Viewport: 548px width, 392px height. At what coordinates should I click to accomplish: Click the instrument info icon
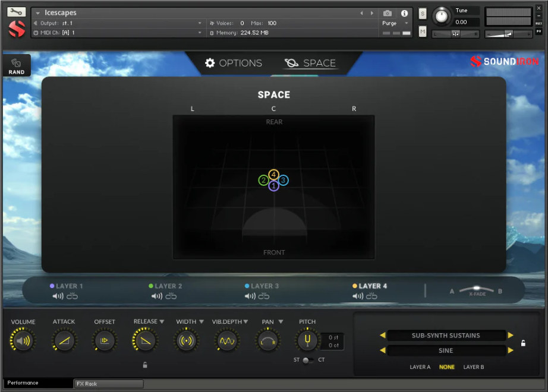(x=405, y=13)
